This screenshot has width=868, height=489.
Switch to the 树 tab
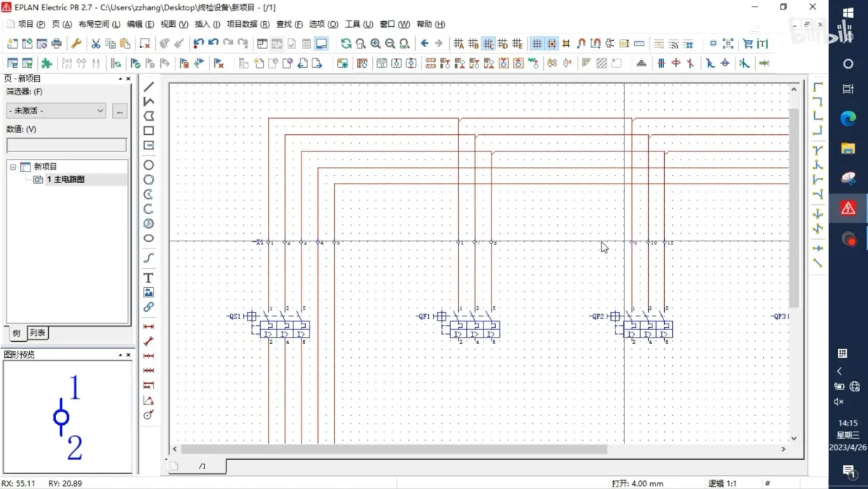point(17,333)
